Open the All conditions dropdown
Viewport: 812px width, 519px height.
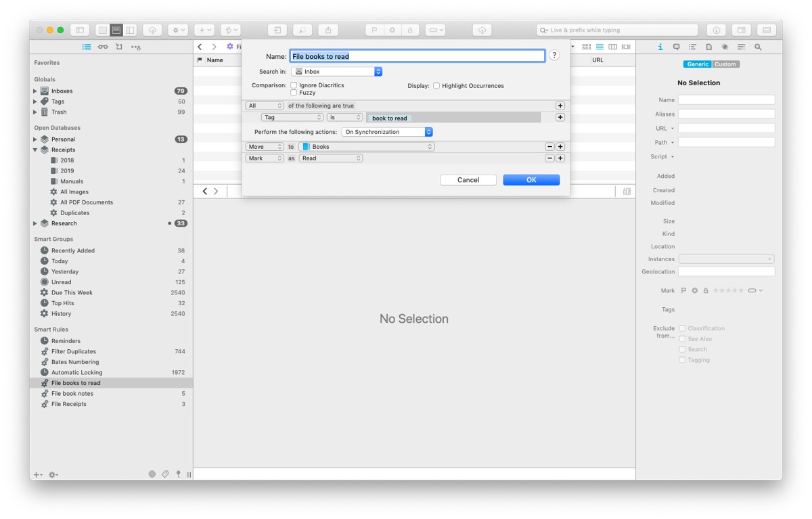click(265, 106)
